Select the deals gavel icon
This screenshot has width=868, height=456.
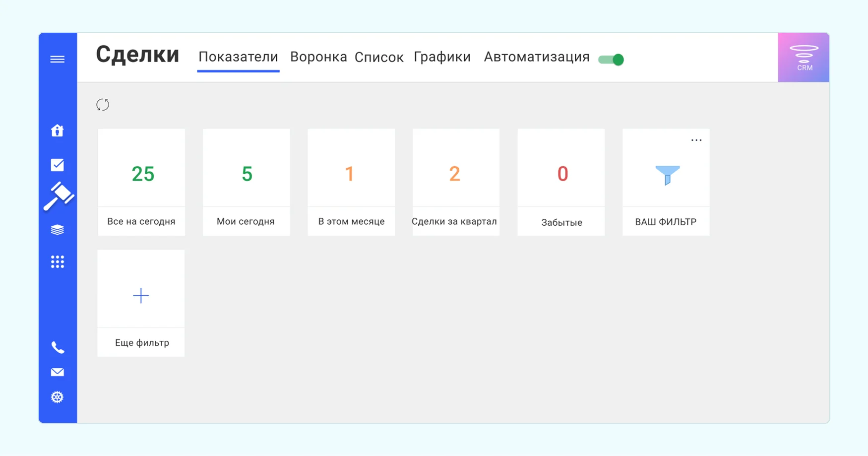59,196
